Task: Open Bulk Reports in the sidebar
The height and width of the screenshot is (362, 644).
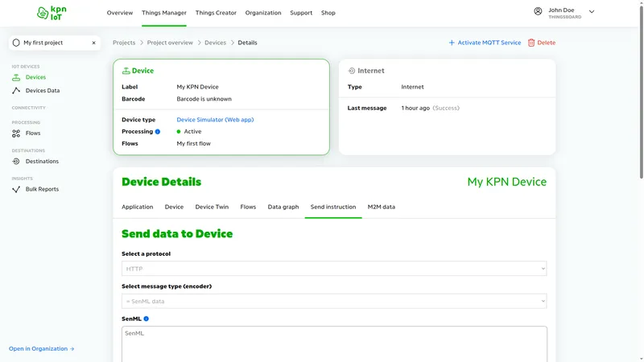Action: pos(43,189)
